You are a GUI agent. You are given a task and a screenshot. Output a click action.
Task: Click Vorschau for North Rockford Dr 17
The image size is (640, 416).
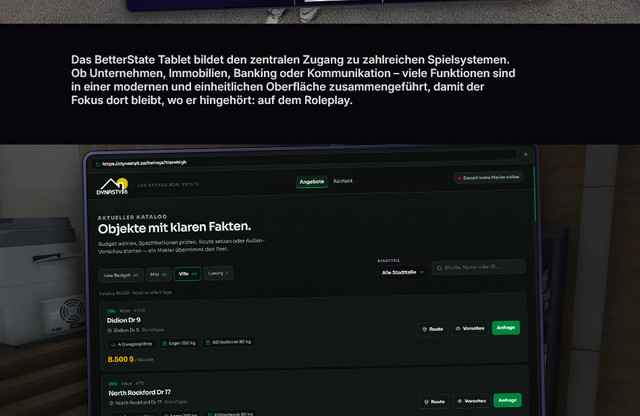[x=471, y=401]
